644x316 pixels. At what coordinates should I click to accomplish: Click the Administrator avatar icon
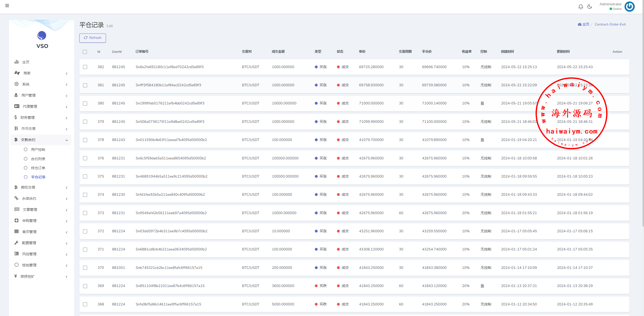coord(629,7)
